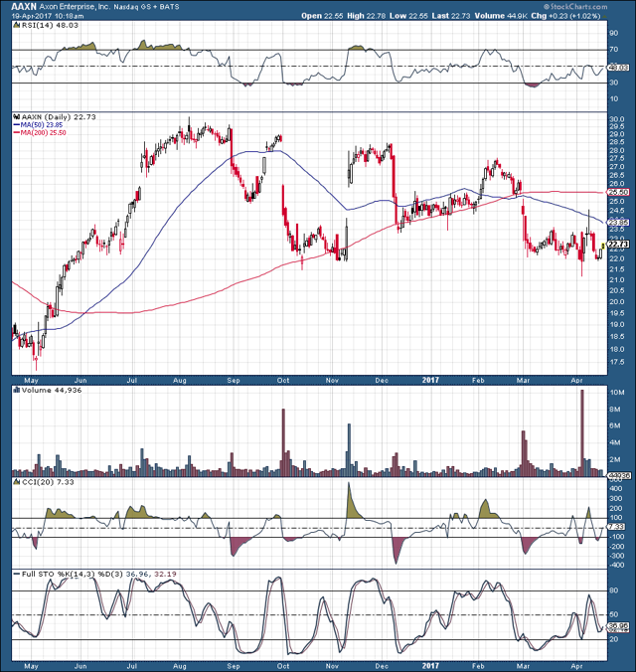Click the Full STO legend line icon
636x672 pixels.
click(16, 574)
